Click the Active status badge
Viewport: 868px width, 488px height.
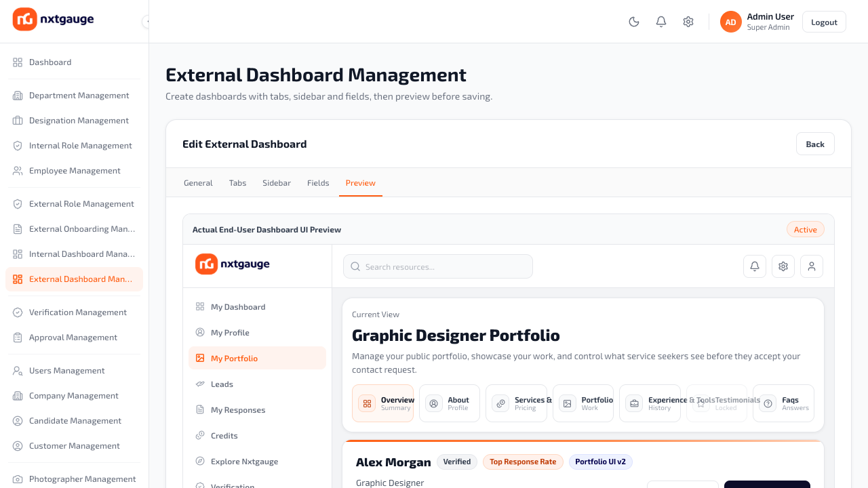[x=806, y=230]
